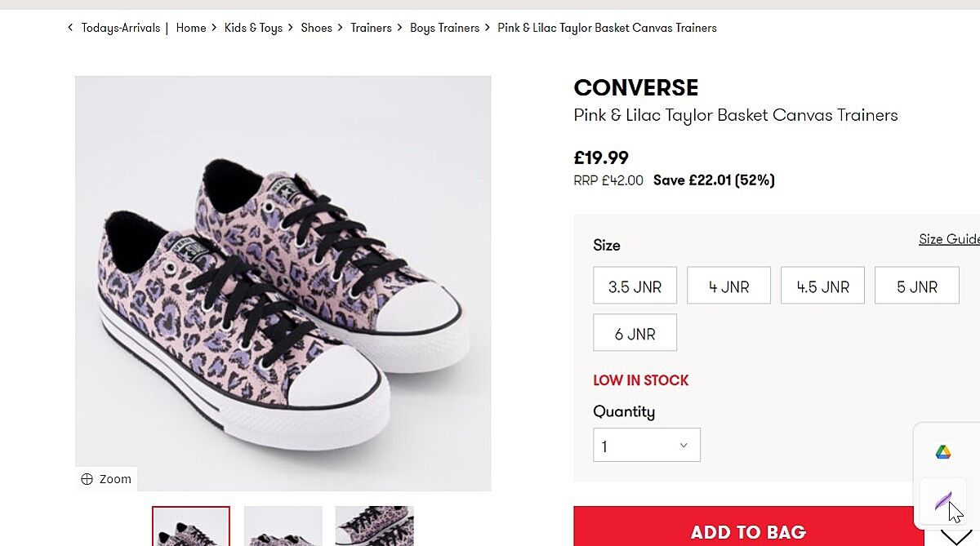Click the purple feather extension icon
The image size is (980, 546).
(x=942, y=499)
